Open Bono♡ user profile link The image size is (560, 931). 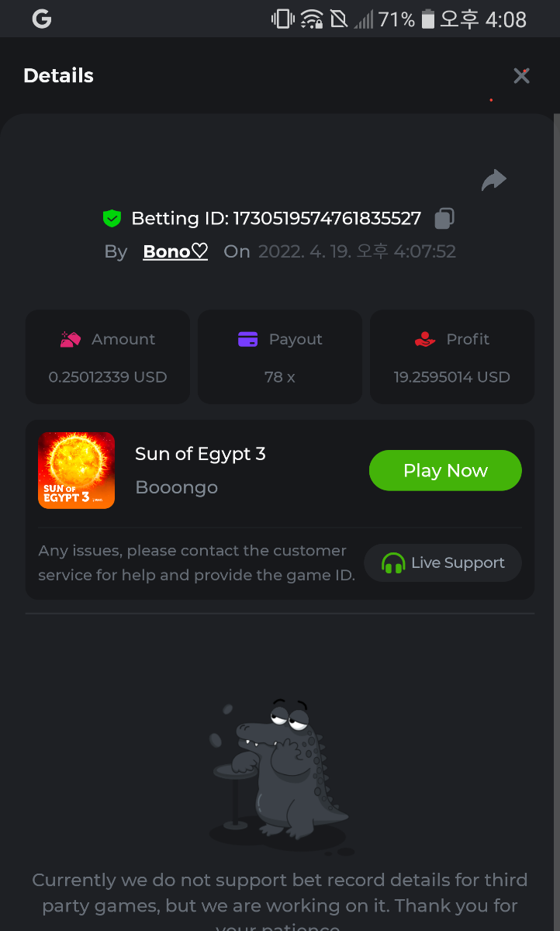click(175, 251)
